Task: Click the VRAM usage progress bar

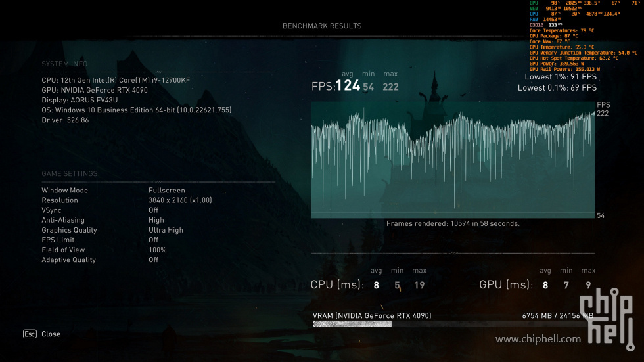Action: pos(453,324)
